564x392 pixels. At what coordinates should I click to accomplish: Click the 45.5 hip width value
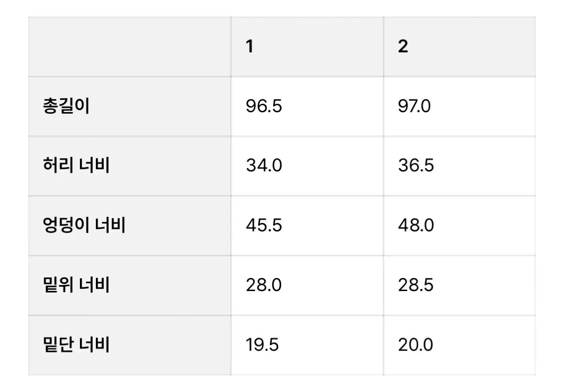264,226
